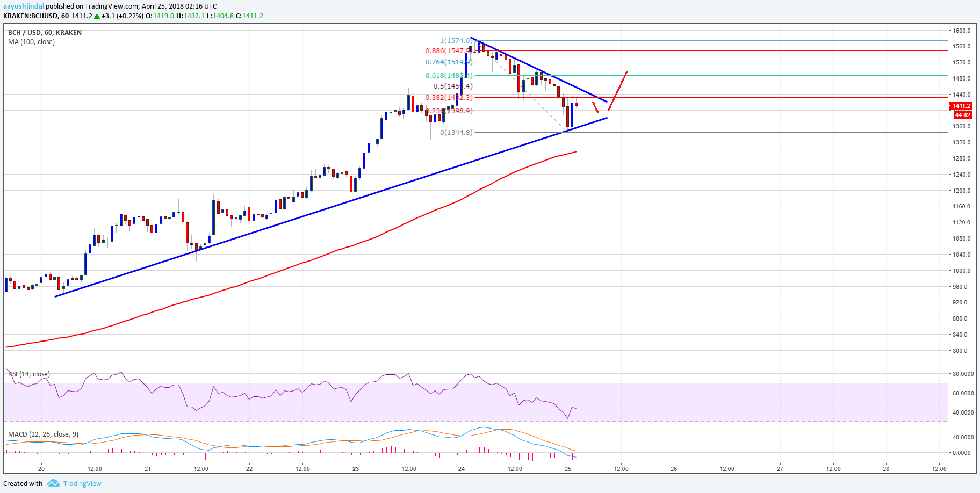Click the 0(1344.8) Fibonacci bottom label
This screenshot has height=493, width=980.
[x=456, y=132]
